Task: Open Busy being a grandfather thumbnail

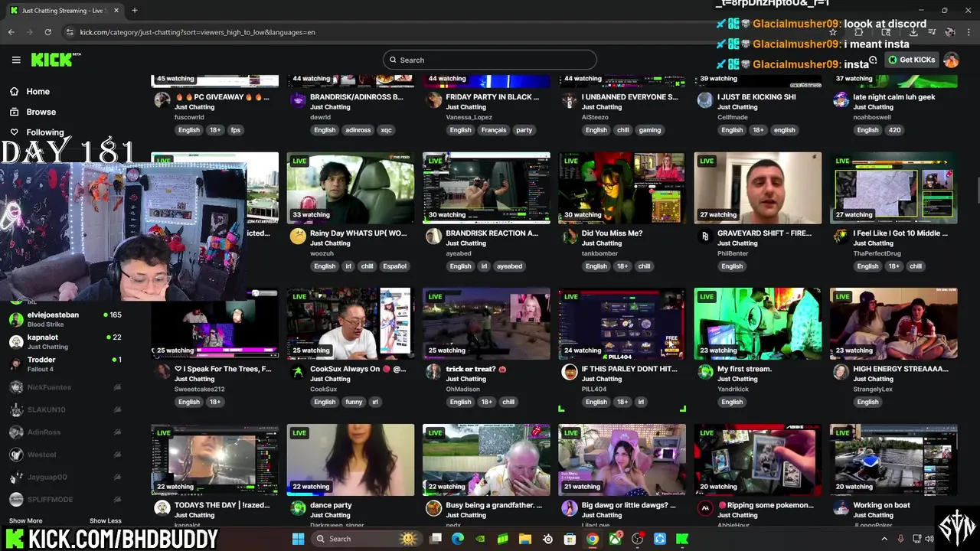Action: 486,460
